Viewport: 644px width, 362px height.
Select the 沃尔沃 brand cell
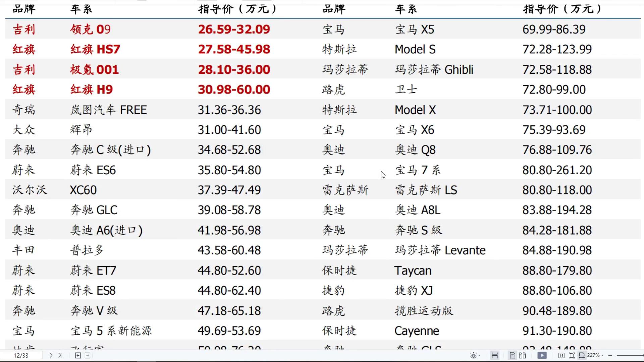(x=30, y=190)
